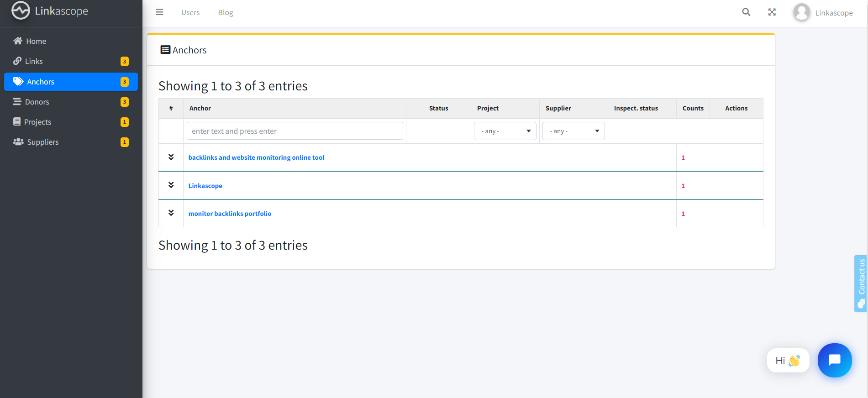Open Donors in the sidebar

tap(71, 102)
